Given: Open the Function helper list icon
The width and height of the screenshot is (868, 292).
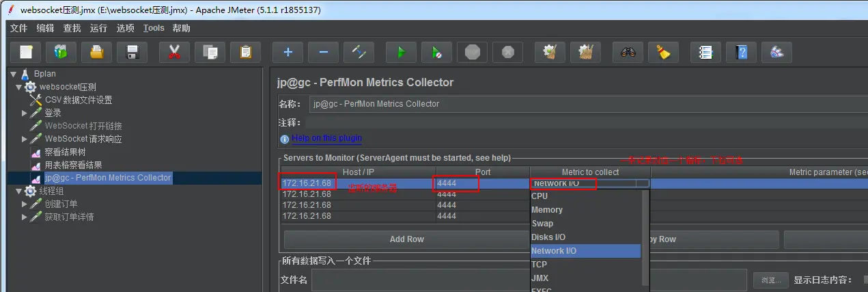Looking at the screenshot, I should tap(705, 52).
